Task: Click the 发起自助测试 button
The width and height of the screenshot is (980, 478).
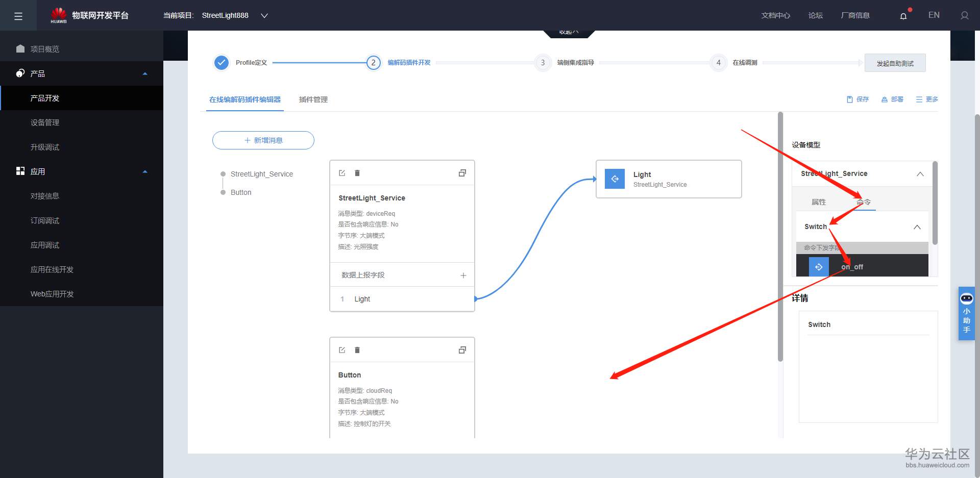Action: point(895,63)
